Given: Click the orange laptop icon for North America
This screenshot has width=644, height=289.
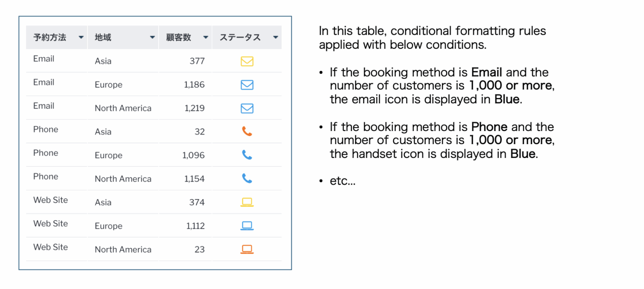Looking at the screenshot, I should point(247,249).
